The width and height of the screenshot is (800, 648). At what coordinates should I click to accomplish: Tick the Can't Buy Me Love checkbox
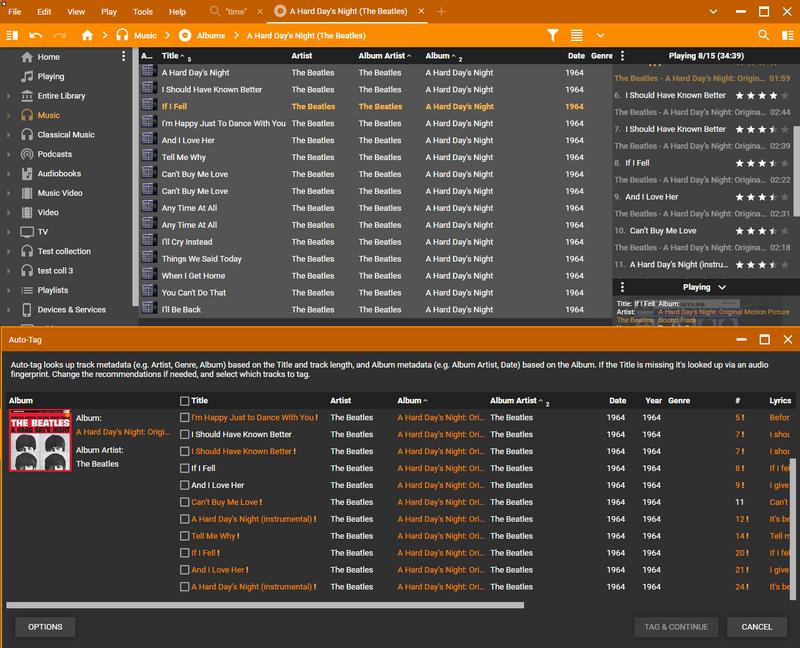click(184, 502)
